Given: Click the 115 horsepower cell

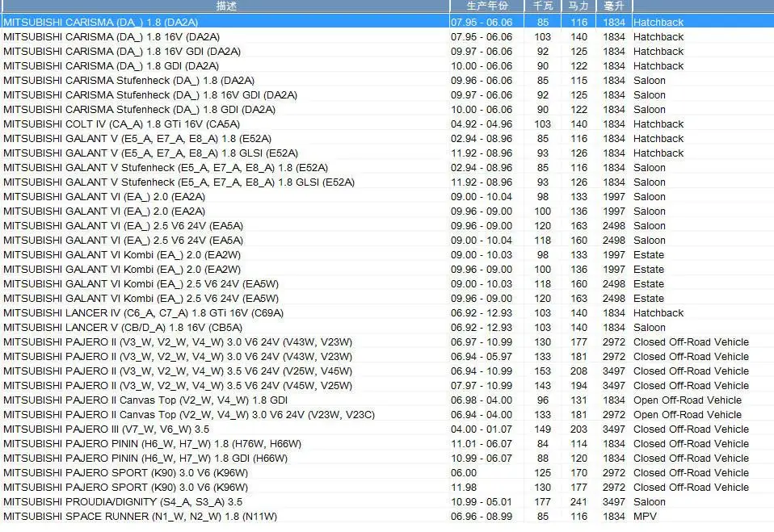Looking at the screenshot, I should click(x=578, y=81).
